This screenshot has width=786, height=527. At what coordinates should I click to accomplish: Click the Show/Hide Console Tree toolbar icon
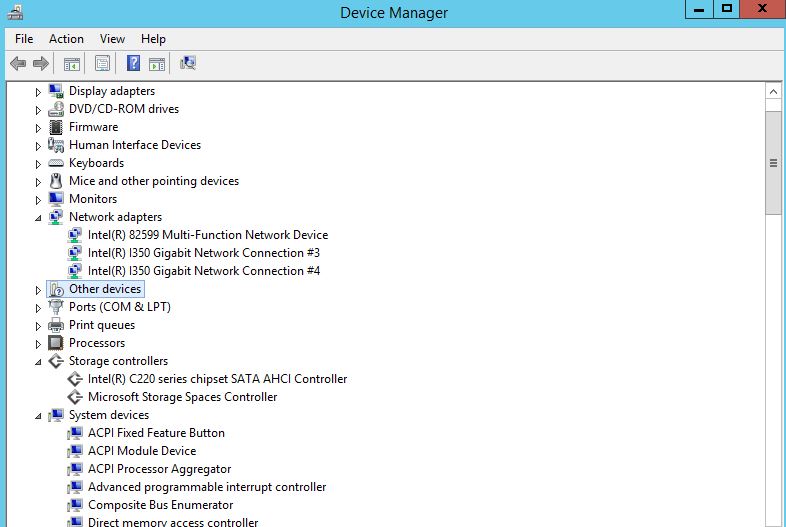tap(72, 64)
